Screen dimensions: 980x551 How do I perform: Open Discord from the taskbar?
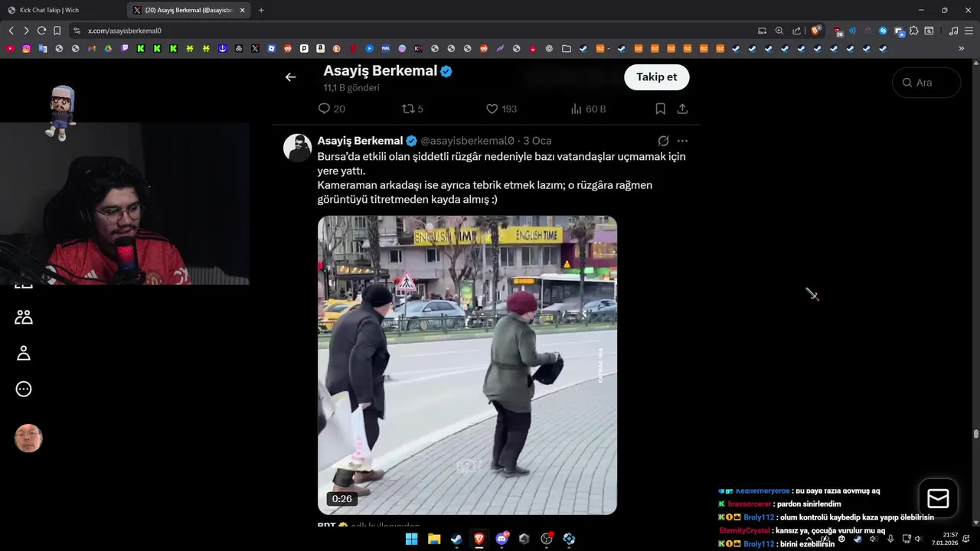[x=502, y=539]
